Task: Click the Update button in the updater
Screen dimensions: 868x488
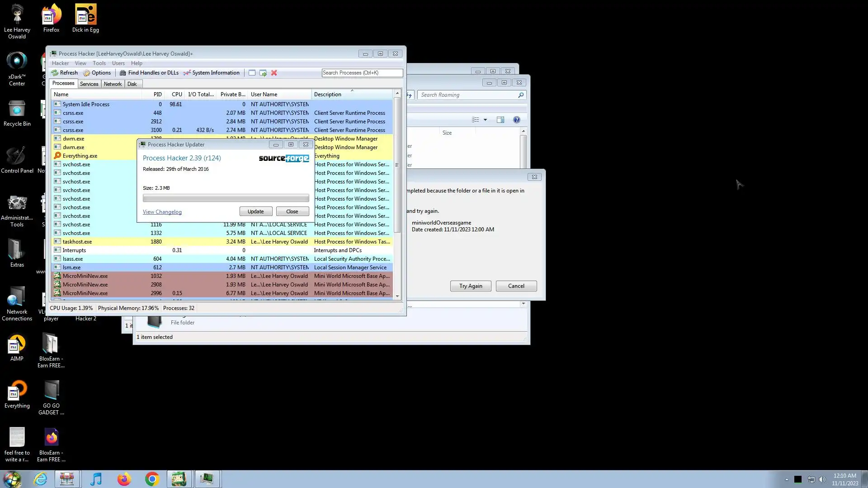Action: click(255, 211)
